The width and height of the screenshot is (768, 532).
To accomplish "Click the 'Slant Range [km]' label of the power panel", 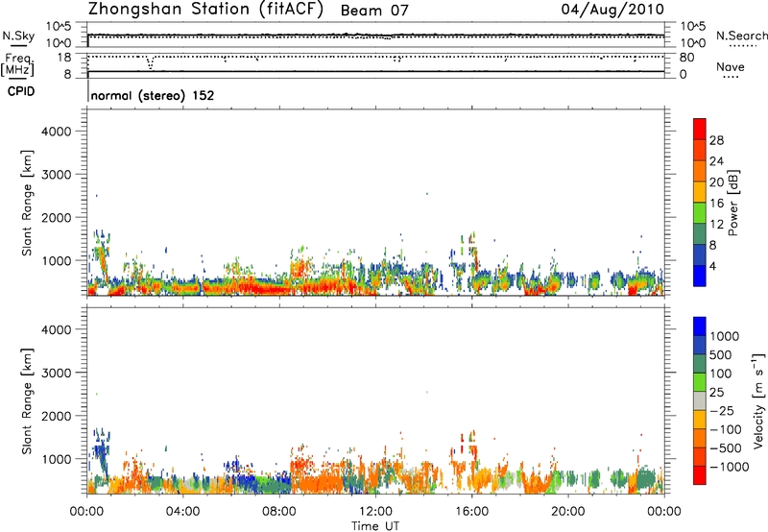I will 27,203.
